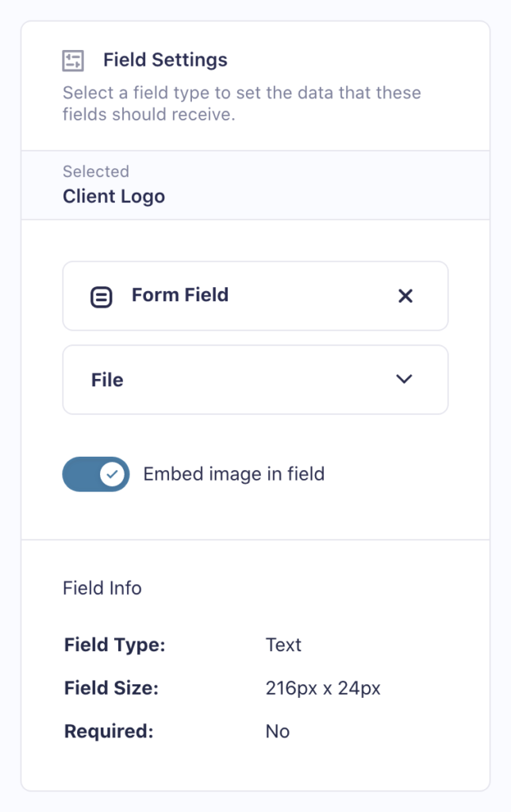Click the field settings frame icon beside the title
511x812 pixels.
[x=75, y=59]
